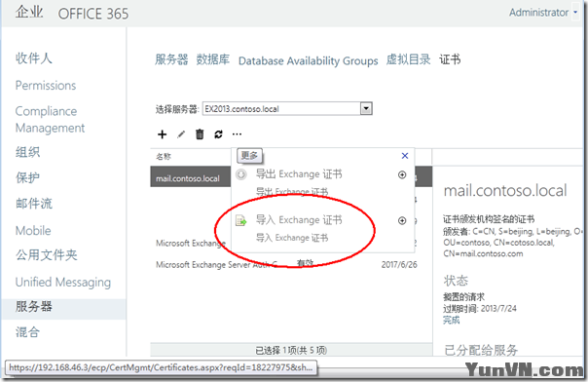This screenshot has width=588, height=382.
Task: Click the 2017/6/26 expiry date cell
Action: point(399,264)
